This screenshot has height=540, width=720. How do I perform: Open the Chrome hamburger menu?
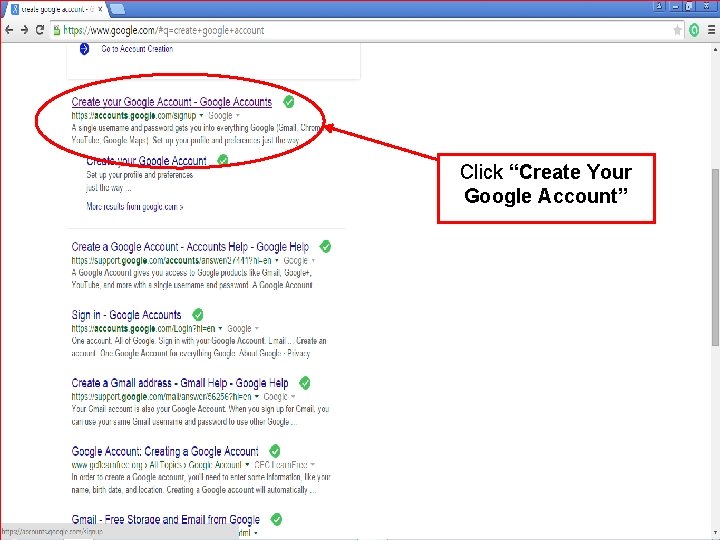(x=711, y=30)
